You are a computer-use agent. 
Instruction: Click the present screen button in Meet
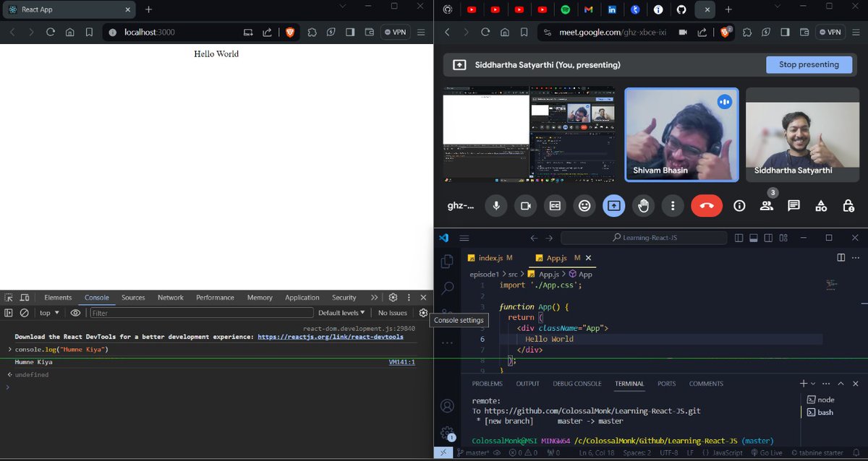coord(613,206)
